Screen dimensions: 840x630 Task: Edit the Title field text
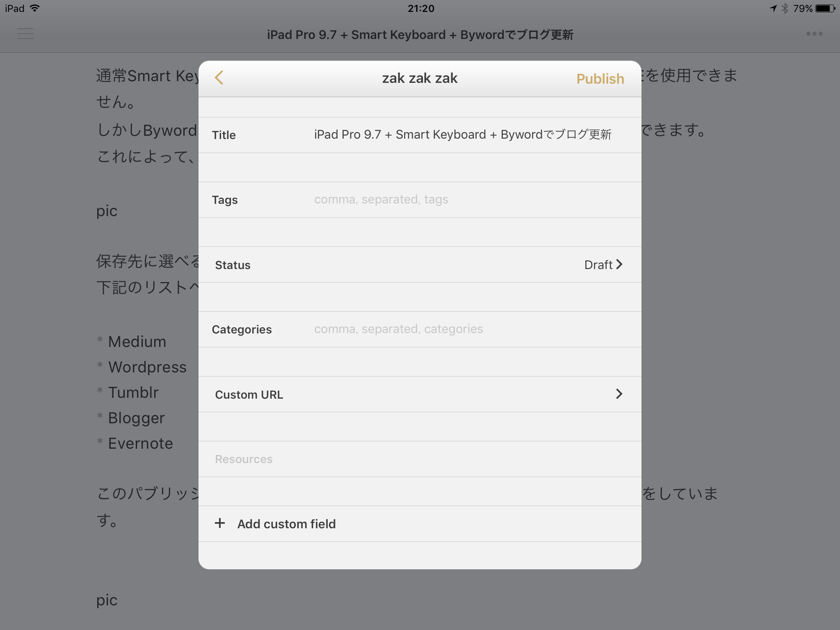463,135
